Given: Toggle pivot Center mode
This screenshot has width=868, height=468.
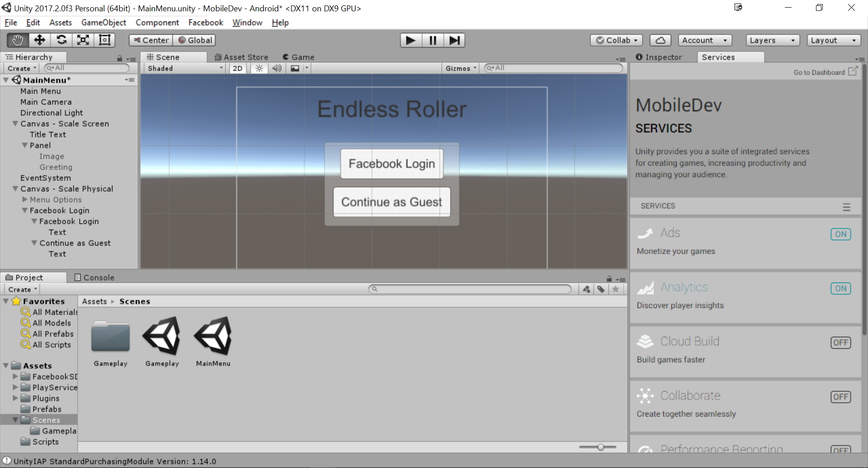Looking at the screenshot, I should (x=151, y=40).
